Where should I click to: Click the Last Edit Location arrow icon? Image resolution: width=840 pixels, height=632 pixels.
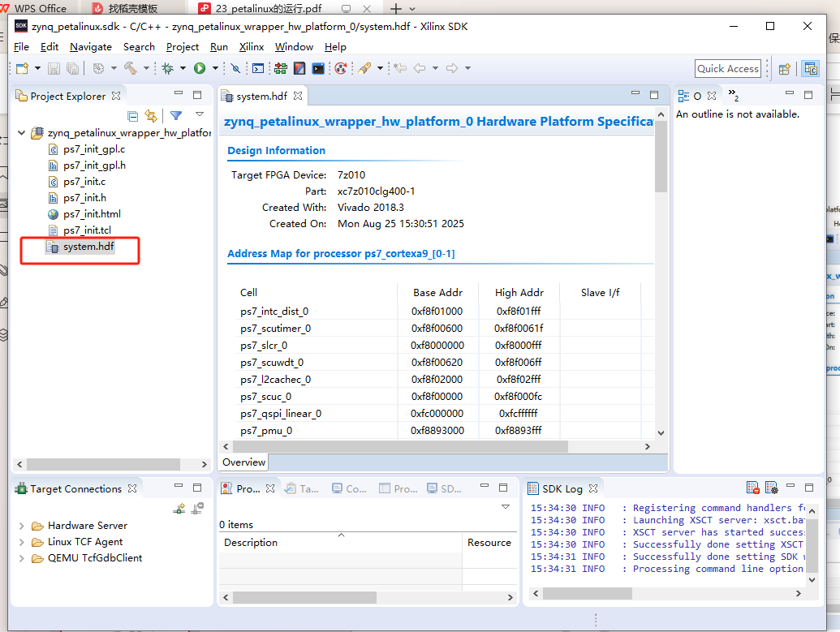[400, 68]
